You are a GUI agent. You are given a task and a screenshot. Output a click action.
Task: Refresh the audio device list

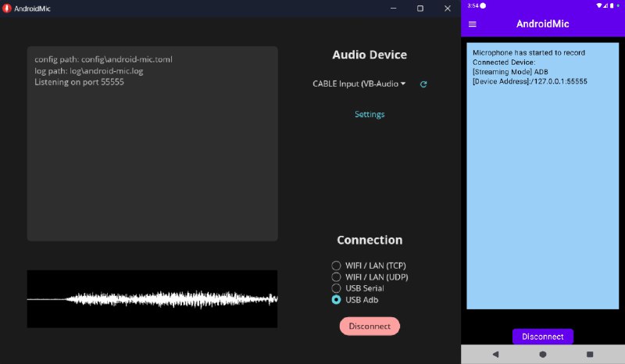(x=423, y=84)
